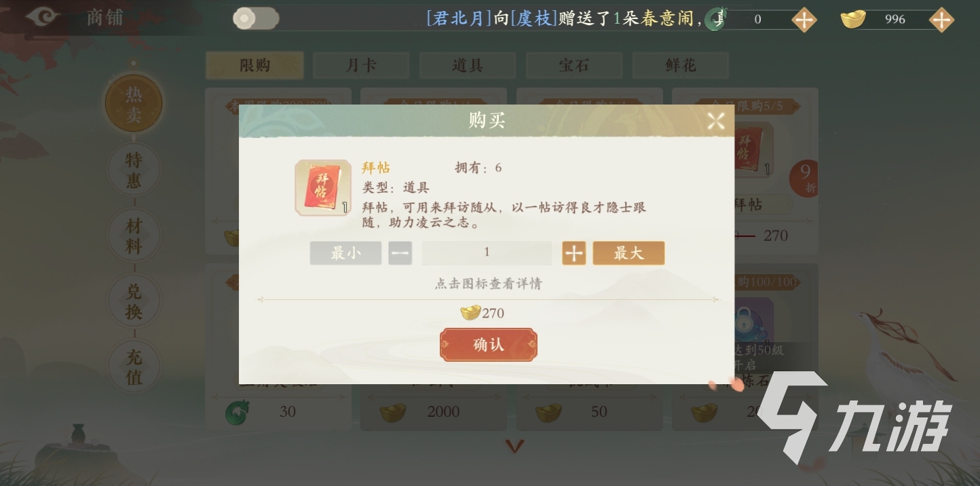Select 特惠 sidebar category

click(134, 170)
